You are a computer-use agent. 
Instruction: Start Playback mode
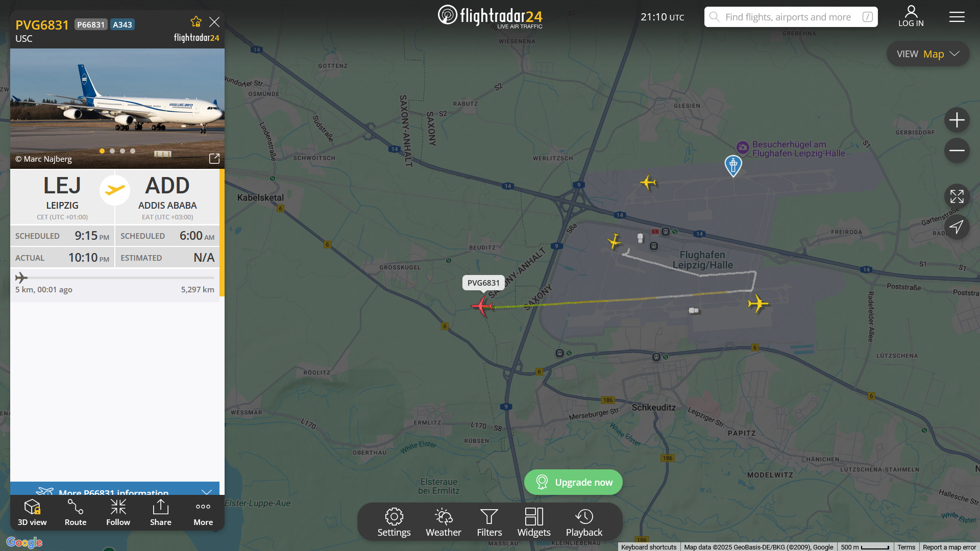pyautogui.click(x=584, y=522)
